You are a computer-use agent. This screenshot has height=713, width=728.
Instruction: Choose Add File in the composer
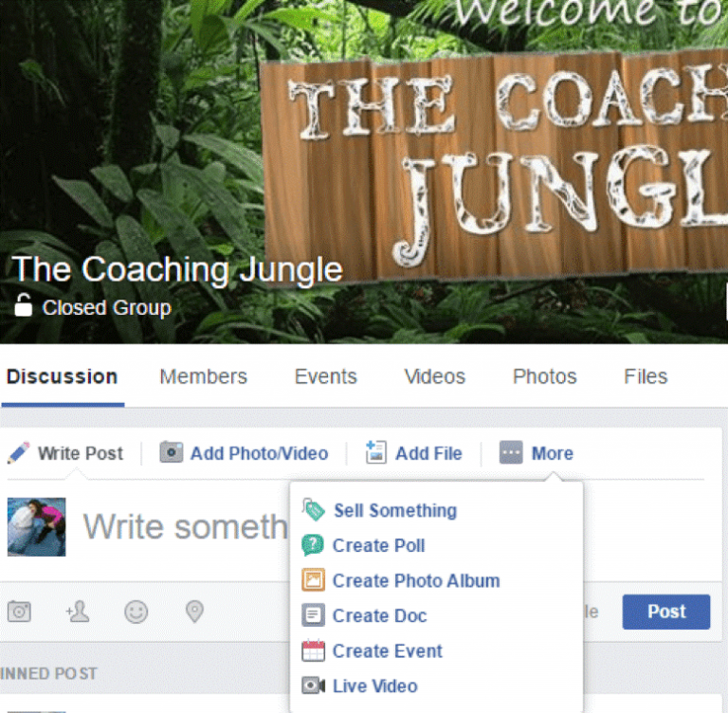tap(413, 453)
